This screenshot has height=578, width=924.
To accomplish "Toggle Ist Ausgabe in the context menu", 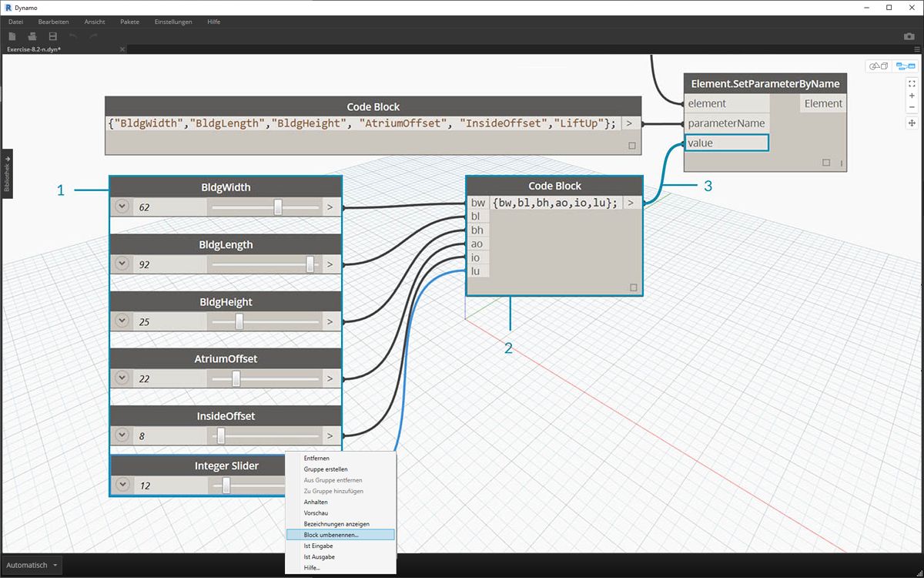I will tap(340, 556).
